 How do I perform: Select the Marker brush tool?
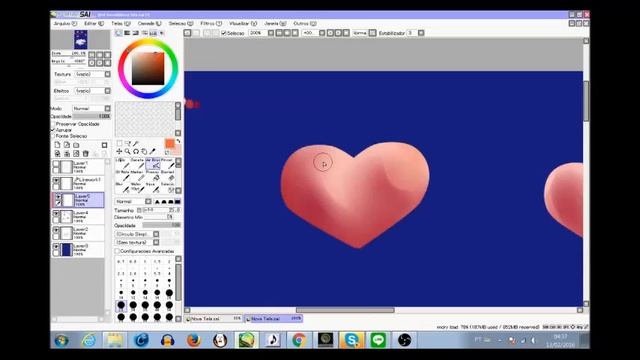pyautogui.click(x=137, y=176)
